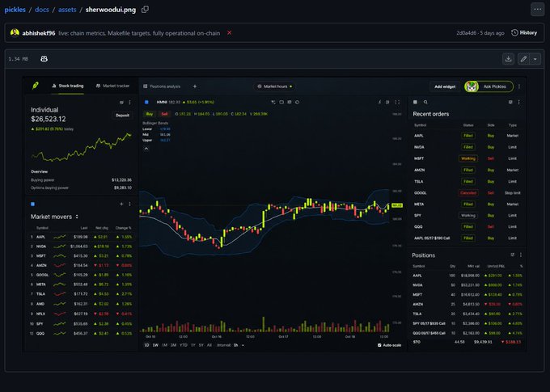The height and width of the screenshot is (392, 550).
Task: Click the red Sell button above chart
Action: 164,114
